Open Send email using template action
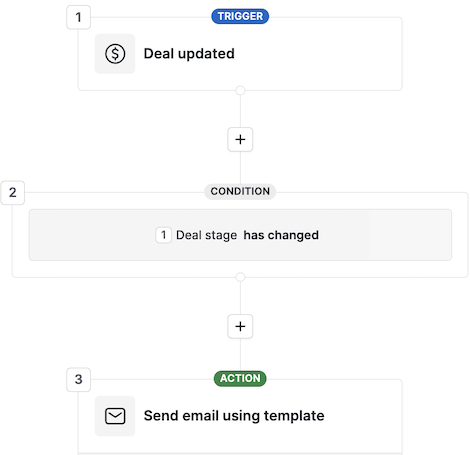This screenshot has height=455, width=470. [x=234, y=416]
